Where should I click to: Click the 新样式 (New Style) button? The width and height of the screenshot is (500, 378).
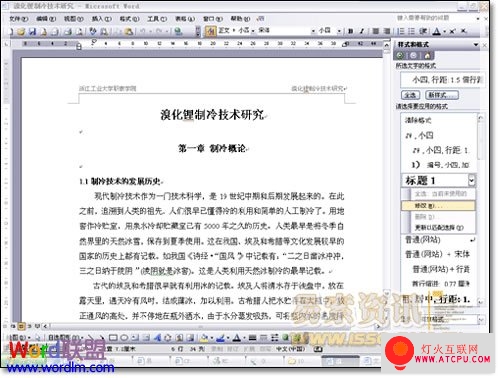tap(442, 95)
